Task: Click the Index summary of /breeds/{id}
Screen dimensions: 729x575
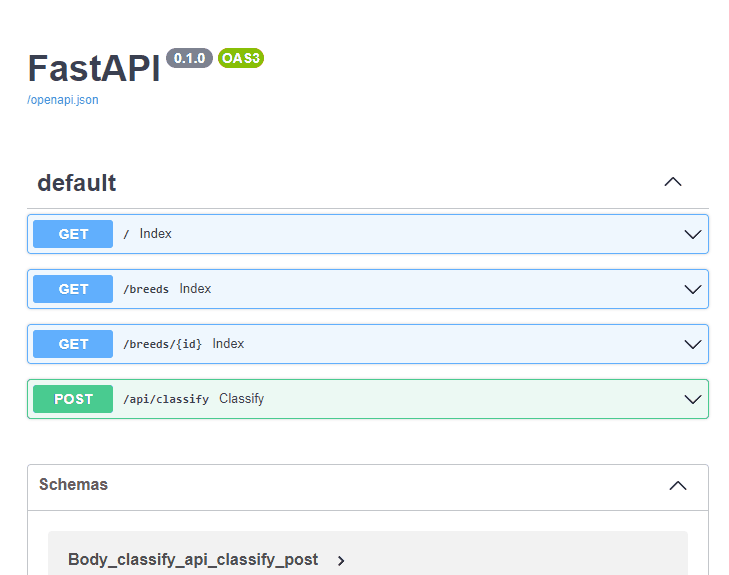Action: click(x=228, y=344)
